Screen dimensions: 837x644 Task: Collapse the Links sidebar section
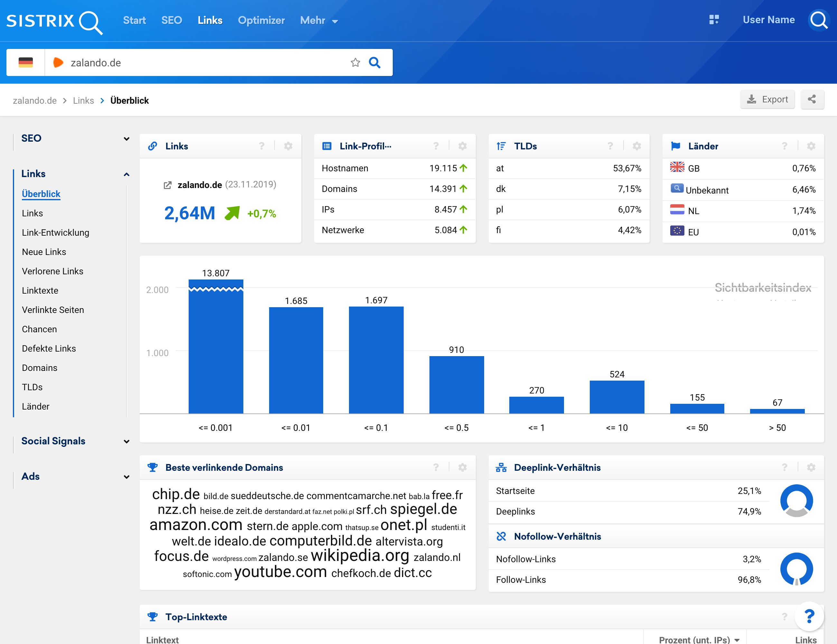tap(127, 175)
